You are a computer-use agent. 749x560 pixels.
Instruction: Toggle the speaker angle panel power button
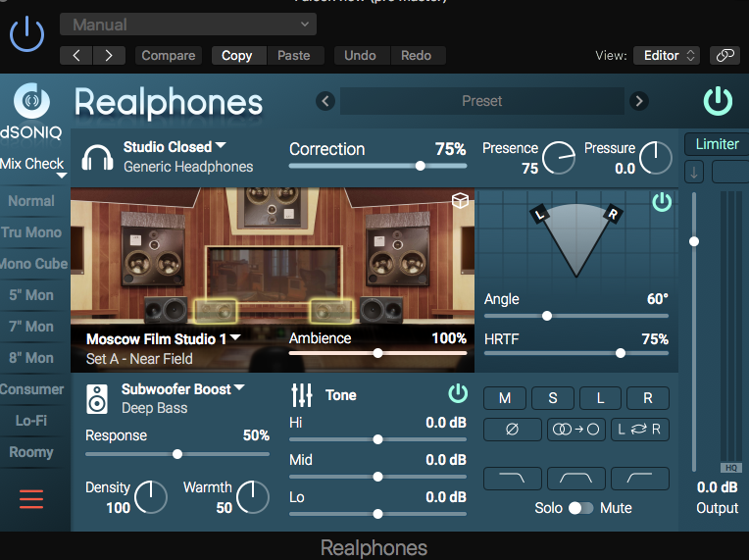click(x=662, y=202)
